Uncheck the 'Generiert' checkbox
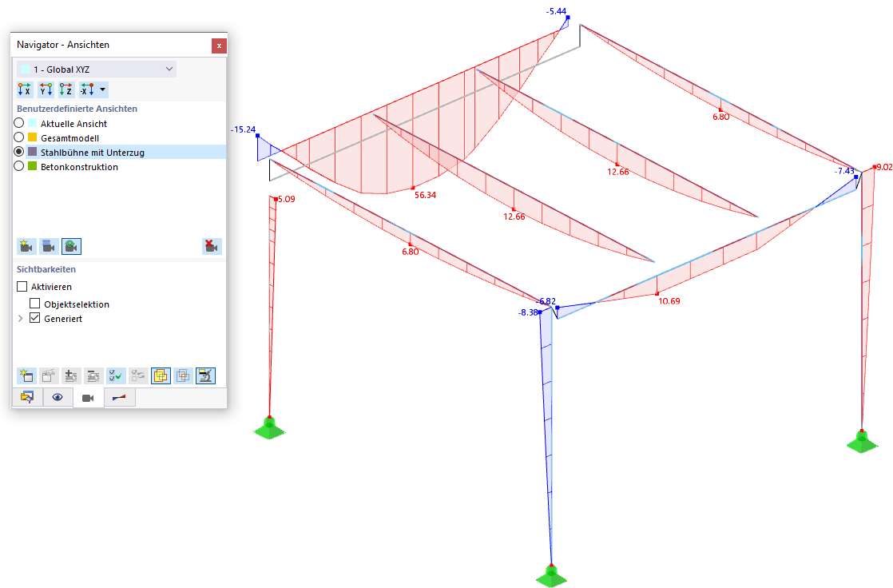893x588 pixels. (x=34, y=318)
